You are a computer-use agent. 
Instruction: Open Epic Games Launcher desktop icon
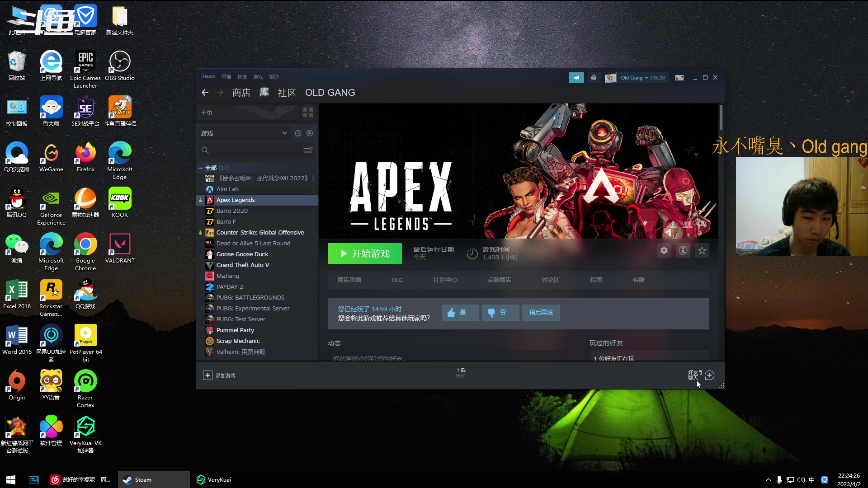pos(85,69)
